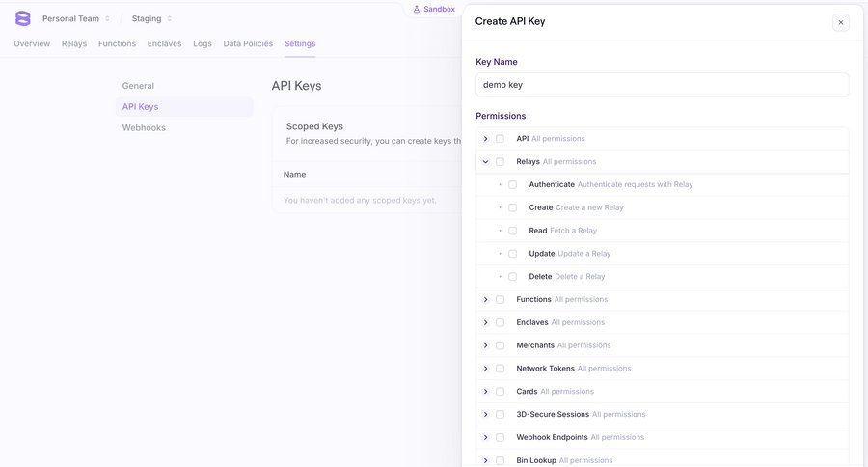868x467 pixels.
Task: Expand the Cards permissions chevron
Action: pyautogui.click(x=485, y=392)
